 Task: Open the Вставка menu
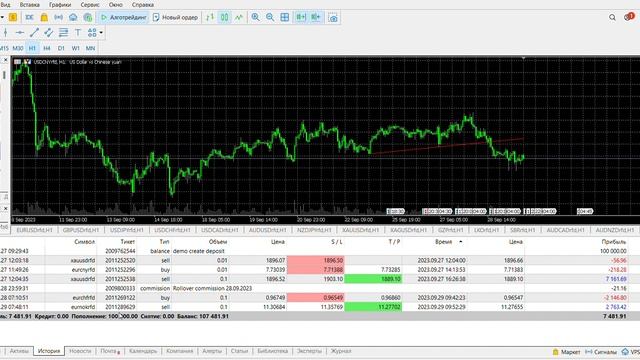pyautogui.click(x=29, y=5)
